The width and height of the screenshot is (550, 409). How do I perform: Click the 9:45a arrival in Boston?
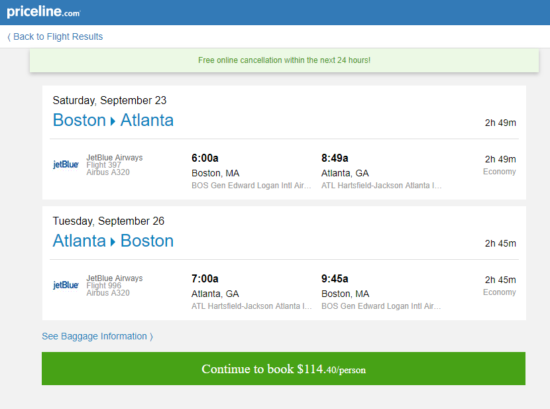335,279
